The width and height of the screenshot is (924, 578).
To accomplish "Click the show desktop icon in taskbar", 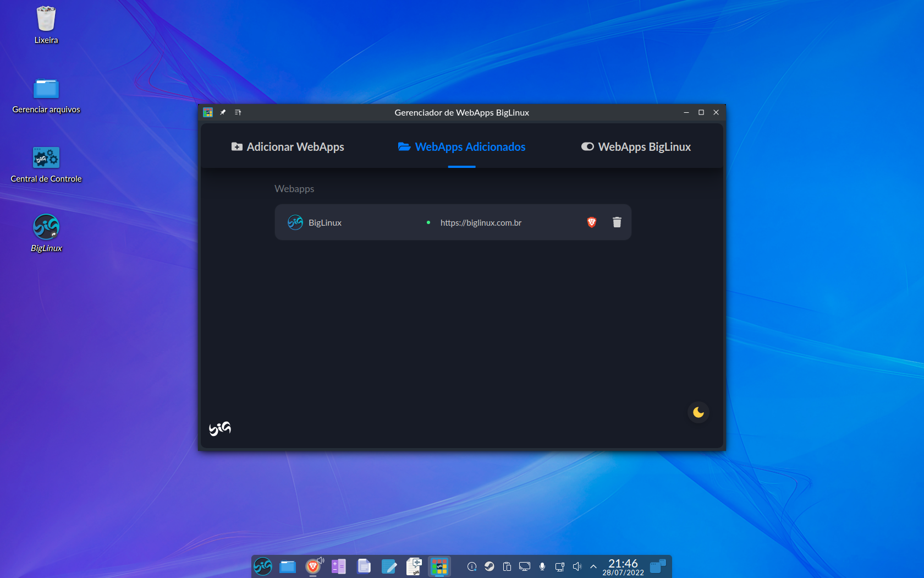I will tap(658, 566).
